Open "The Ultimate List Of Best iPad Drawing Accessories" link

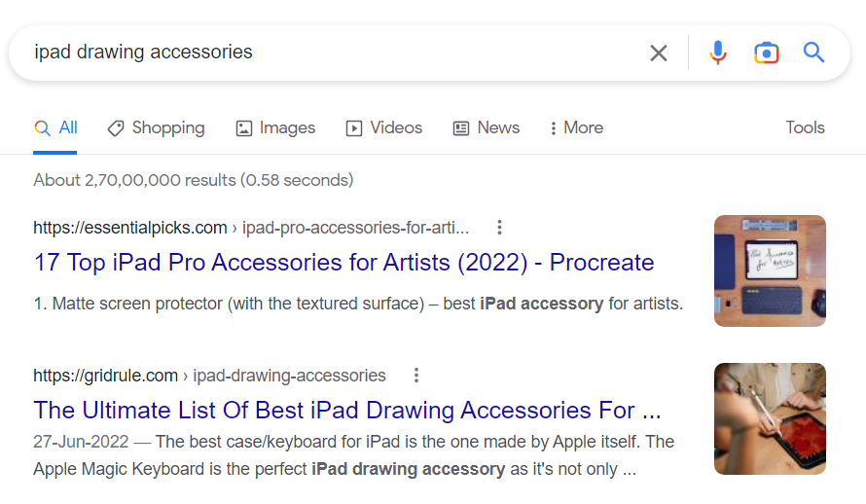pos(347,410)
